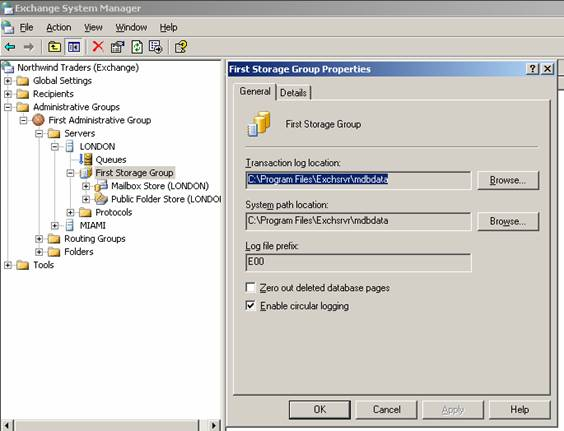
Task: Expand the Mailbox Store (LONDON) node
Action: click(x=86, y=186)
